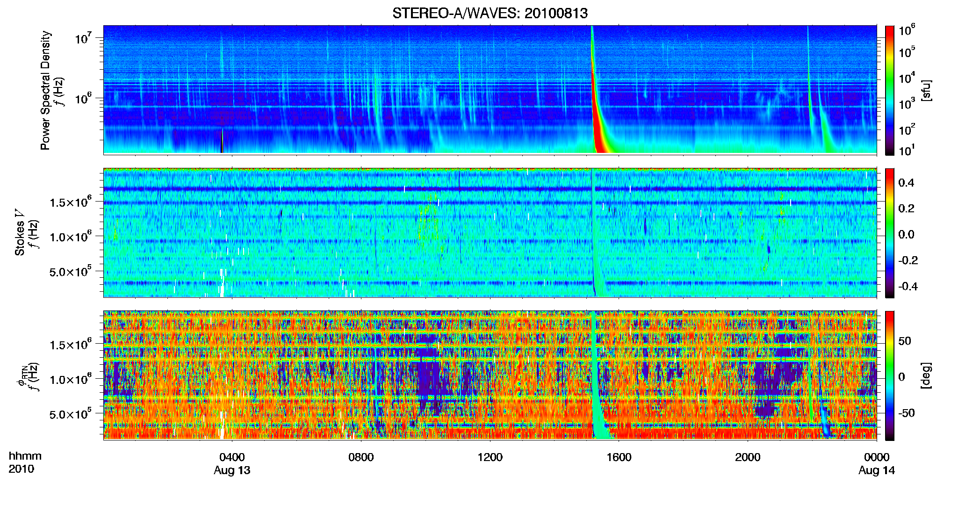
Task: Select the hhmm time-format label
Action: click(x=25, y=456)
